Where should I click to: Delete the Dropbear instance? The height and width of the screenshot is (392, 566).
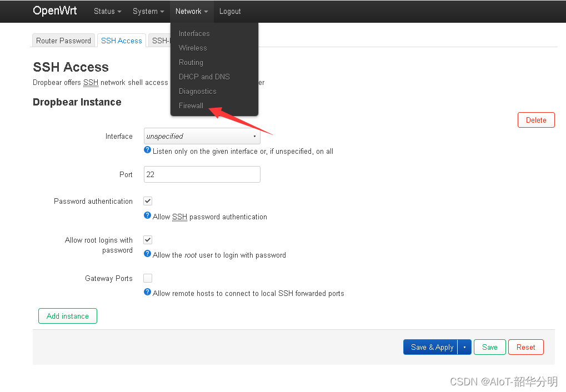536,120
